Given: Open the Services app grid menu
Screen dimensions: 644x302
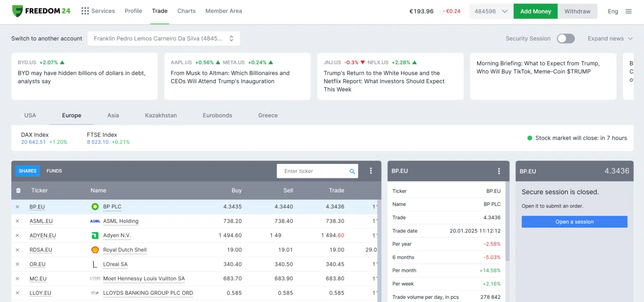Looking at the screenshot, I should pyautogui.click(x=85, y=11).
